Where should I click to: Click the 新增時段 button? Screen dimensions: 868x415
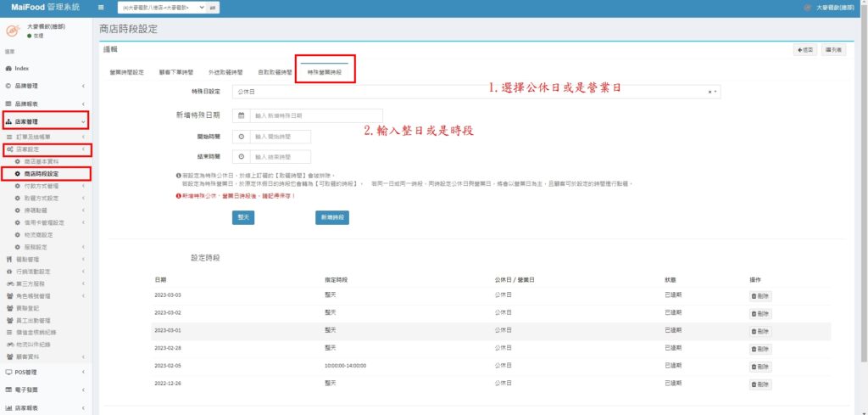[331, 217]
